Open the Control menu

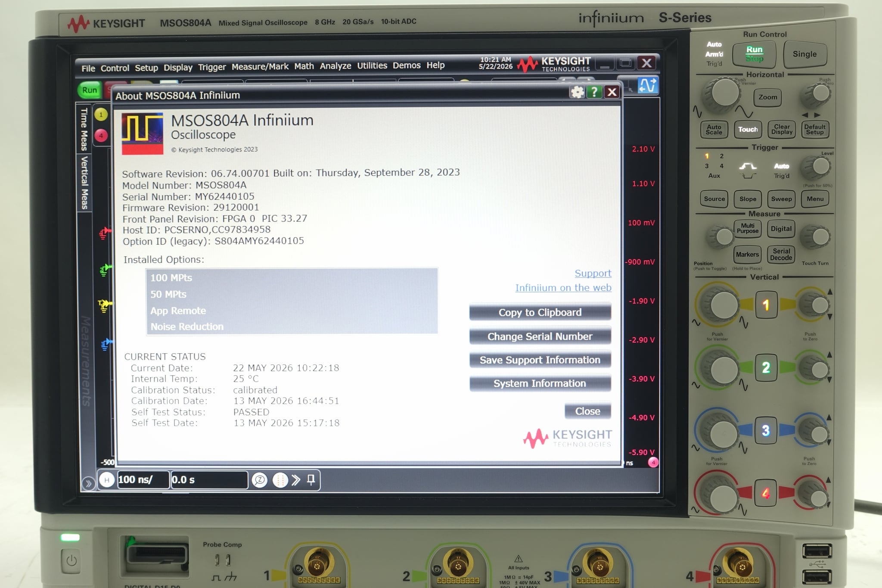[x=115, y=68]
